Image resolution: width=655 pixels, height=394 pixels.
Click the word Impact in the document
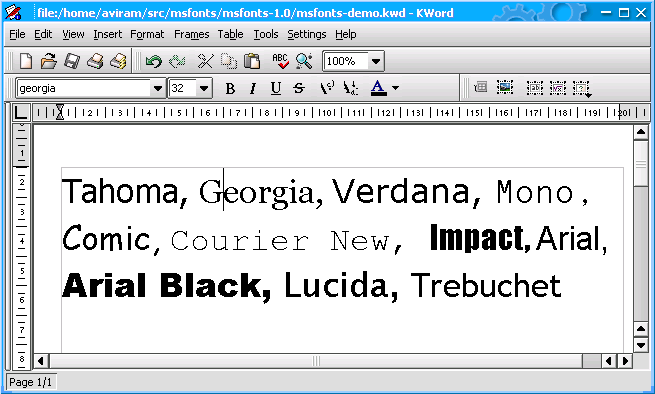476,237
